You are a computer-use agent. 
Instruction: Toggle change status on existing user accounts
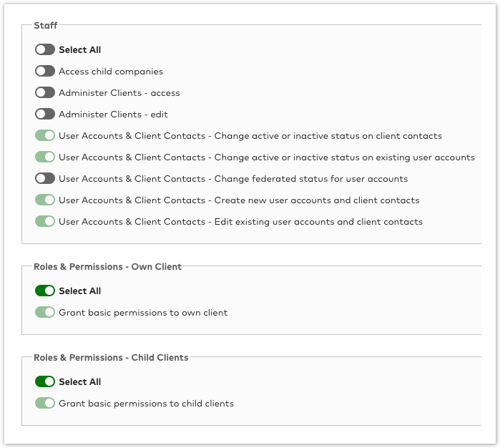[45, 157]
